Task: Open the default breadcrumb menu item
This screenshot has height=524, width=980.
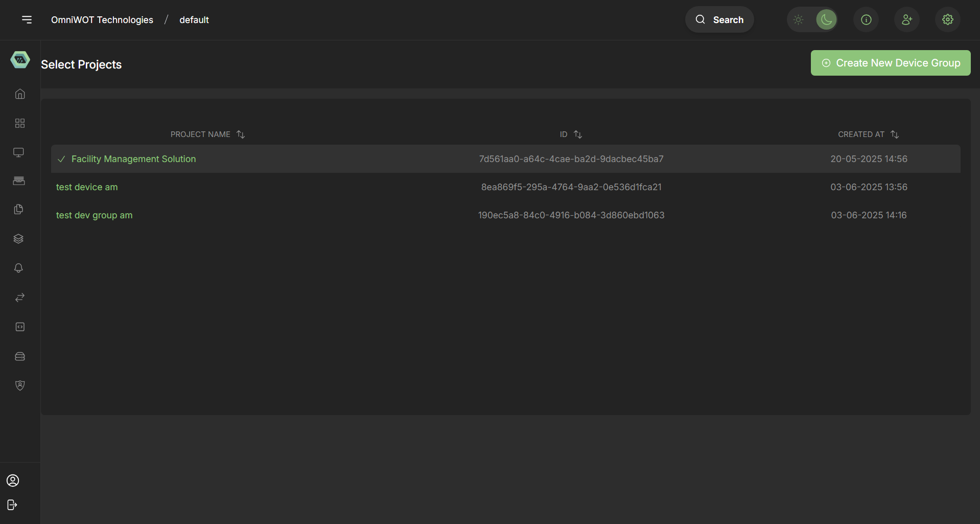Action: (x=194, y=20)
